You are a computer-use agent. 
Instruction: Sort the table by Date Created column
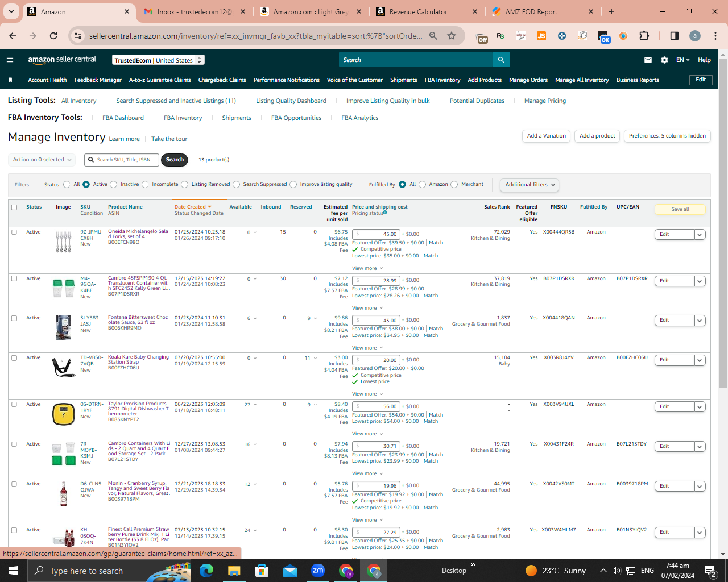[x=193, y=207]
